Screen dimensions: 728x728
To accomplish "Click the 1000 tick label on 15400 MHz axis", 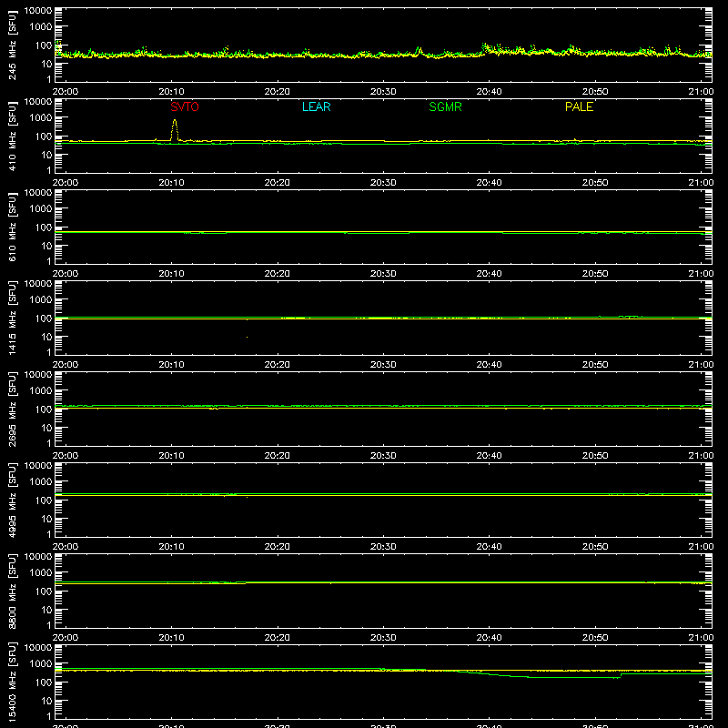I will 41,664.
